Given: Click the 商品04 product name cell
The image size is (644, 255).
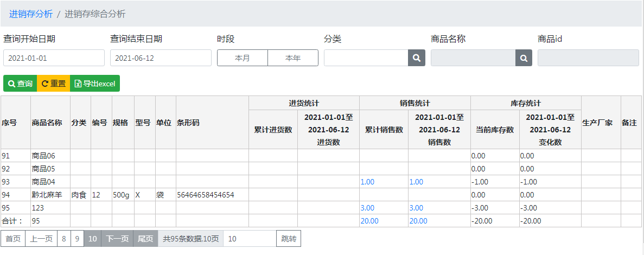Looking at the screenshot, I should click(x=50, y=182).
